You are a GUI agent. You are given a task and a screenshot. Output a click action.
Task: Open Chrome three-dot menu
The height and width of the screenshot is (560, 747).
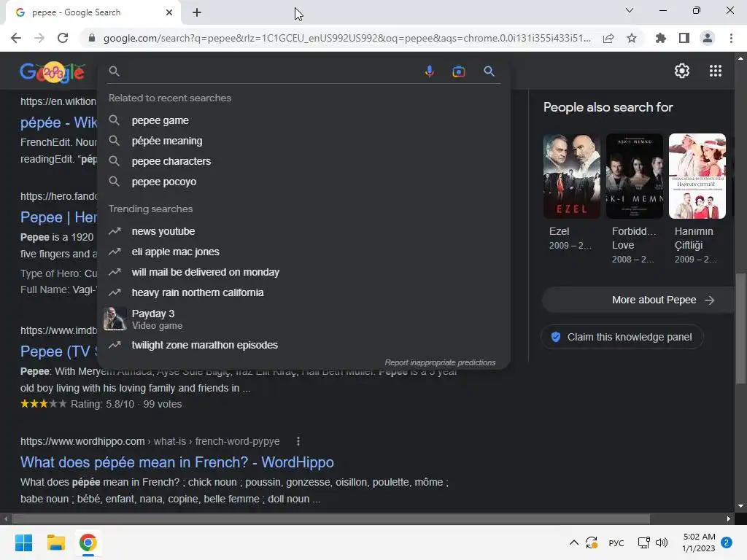point(731,38)
